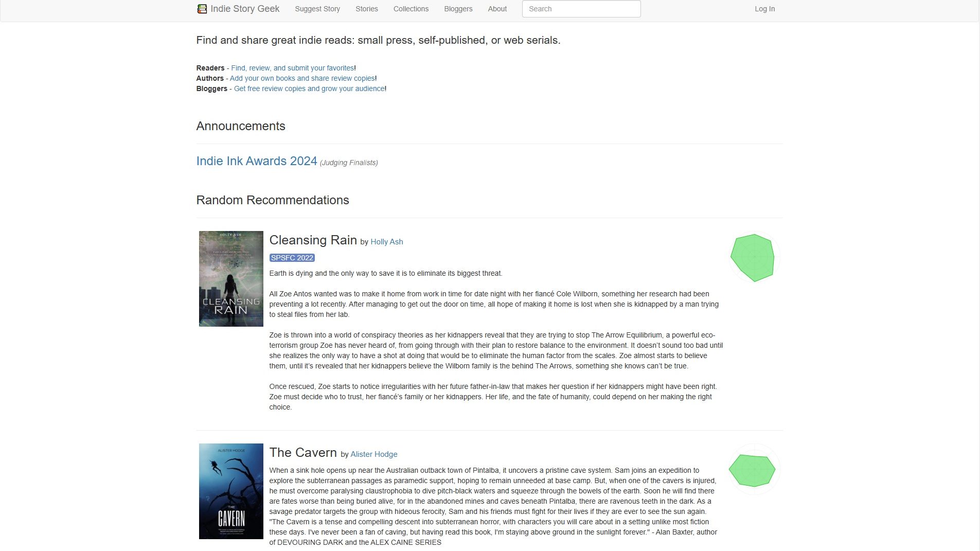Click the Indie Story Geek book logo icon

pyautogui.click(x=202, y=9)
